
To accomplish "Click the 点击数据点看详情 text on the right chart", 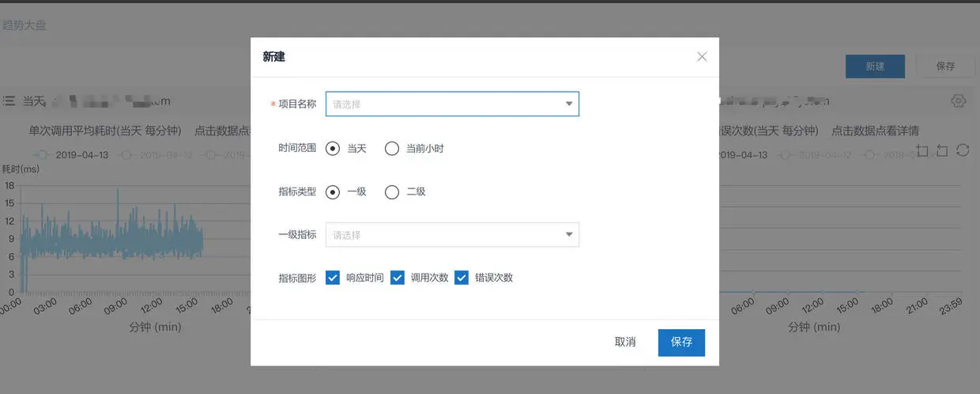I will 875,131.
